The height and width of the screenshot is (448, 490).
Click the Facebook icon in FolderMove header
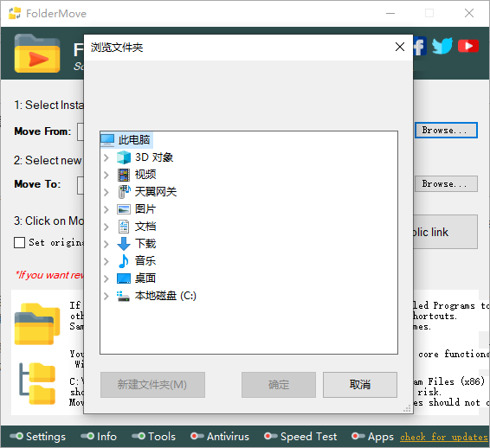pyautogui.click(x=420, y=46)
